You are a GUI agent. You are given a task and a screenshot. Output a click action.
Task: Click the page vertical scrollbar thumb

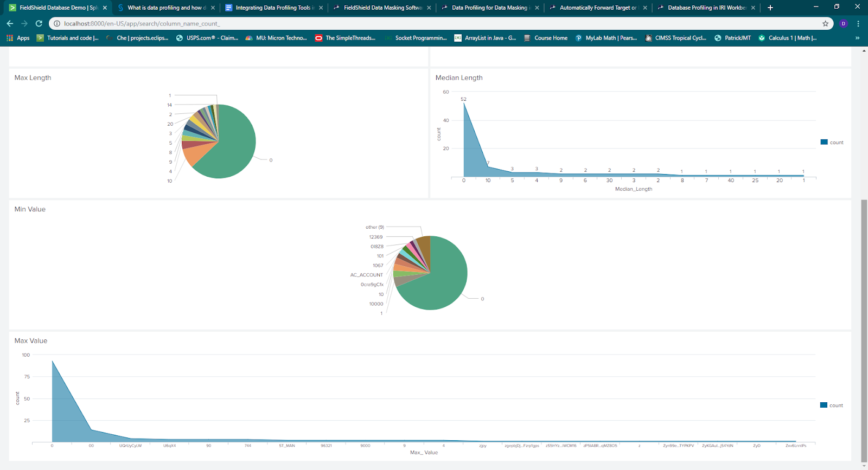pos(864,330)
